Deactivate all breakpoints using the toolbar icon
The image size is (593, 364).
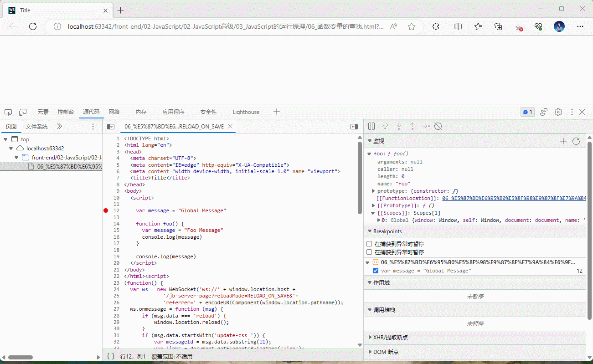point(438,126)
